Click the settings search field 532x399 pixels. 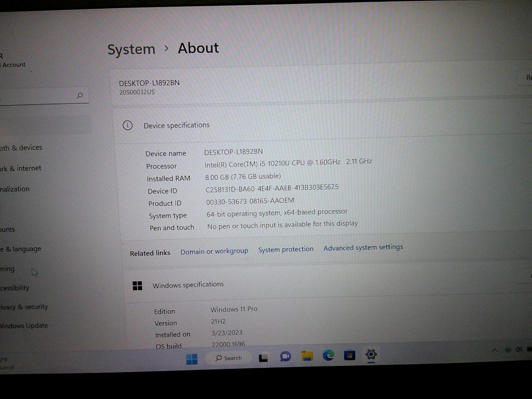[44, 96]
